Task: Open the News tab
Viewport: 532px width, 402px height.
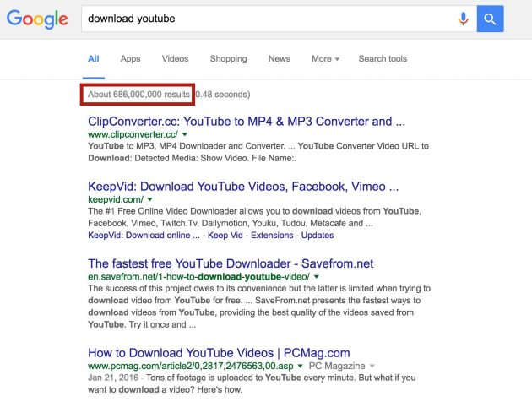Action: coord(280,58)
